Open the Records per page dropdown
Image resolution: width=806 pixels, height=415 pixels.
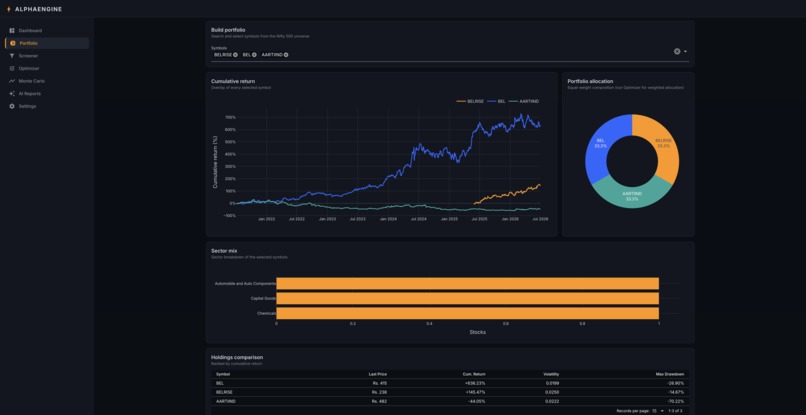pos(657,411)
